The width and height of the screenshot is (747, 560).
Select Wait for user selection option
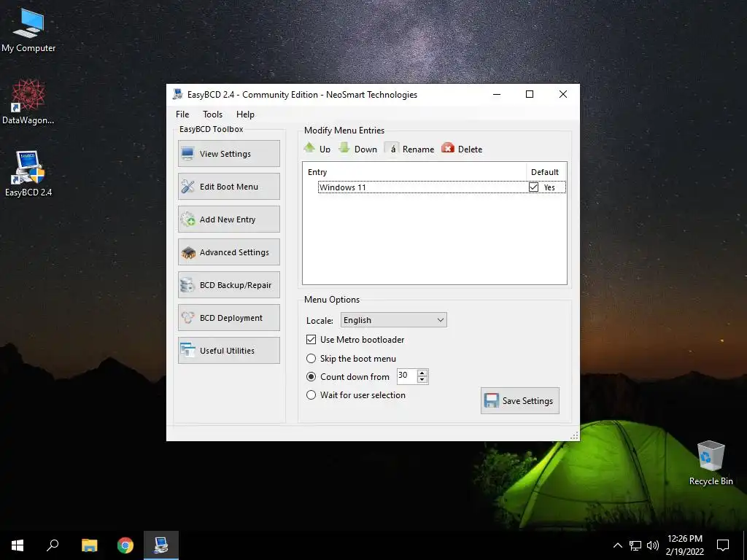[x=311, y=394]
